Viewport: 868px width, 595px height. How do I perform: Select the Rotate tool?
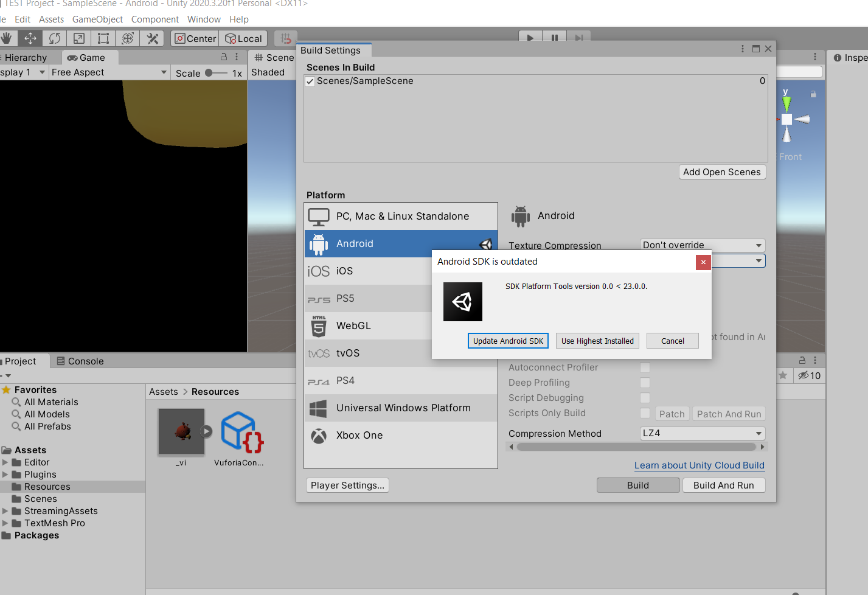pos(55,38)
